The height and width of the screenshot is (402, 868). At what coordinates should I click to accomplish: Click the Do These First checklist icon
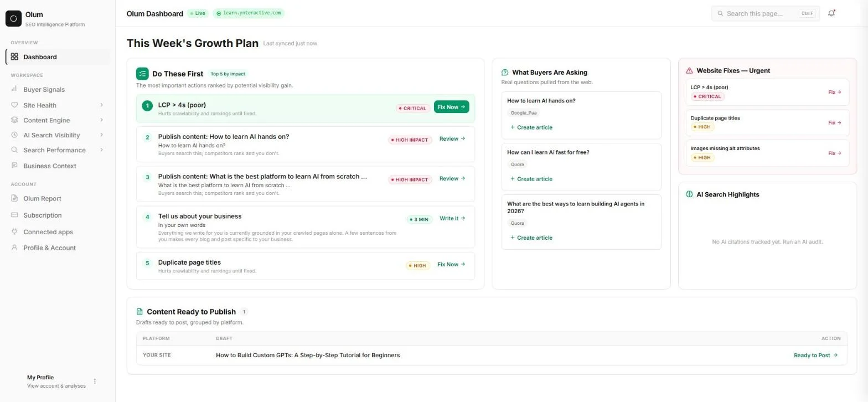click(142, 74)
